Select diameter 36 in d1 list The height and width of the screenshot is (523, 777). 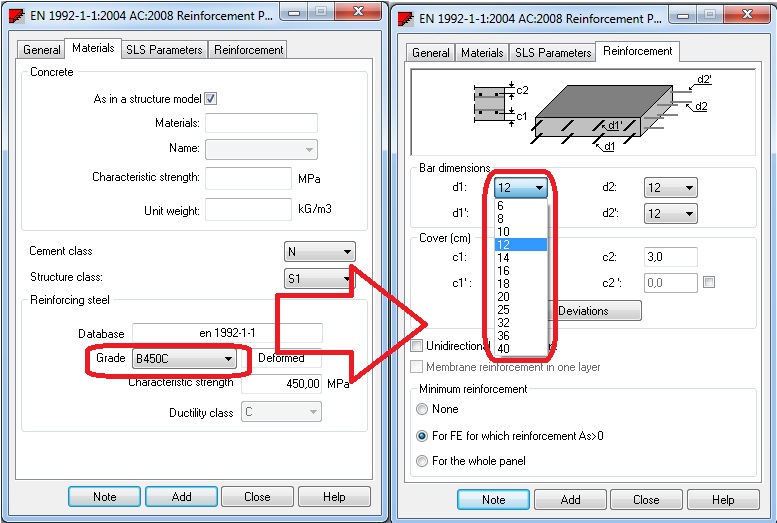521,336
